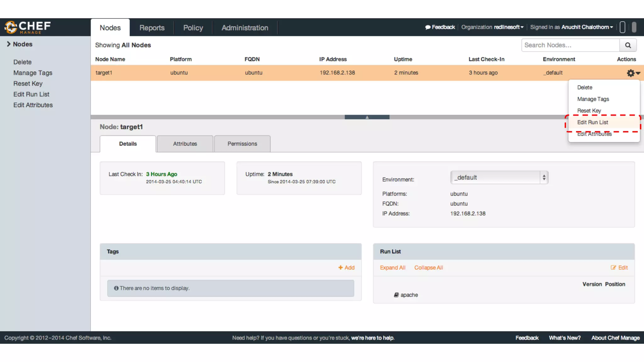Switch to the Attributes tab

pyautogui.click(x=185, y=144)
